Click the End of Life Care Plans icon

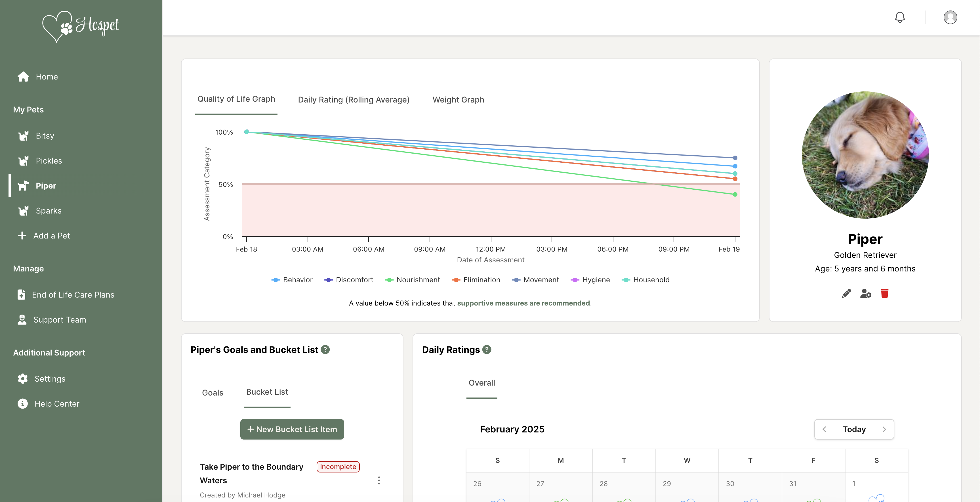coord(22,294)
